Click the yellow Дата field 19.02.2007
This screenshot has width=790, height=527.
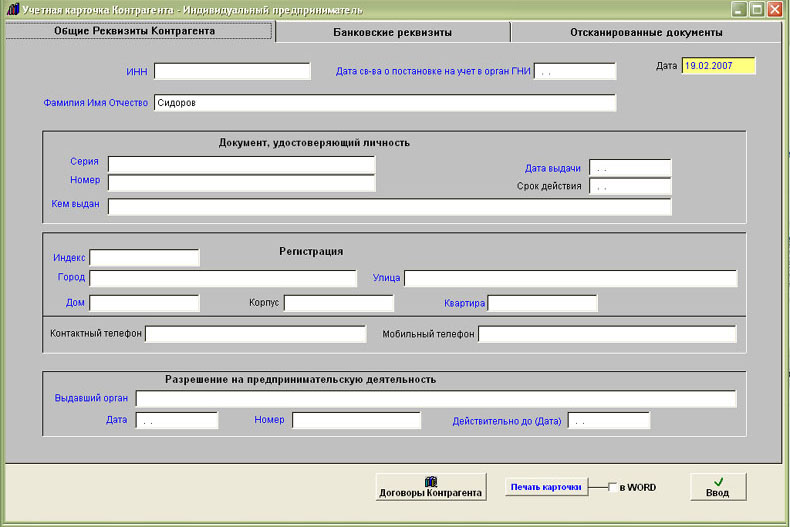[x=718, y=66]
